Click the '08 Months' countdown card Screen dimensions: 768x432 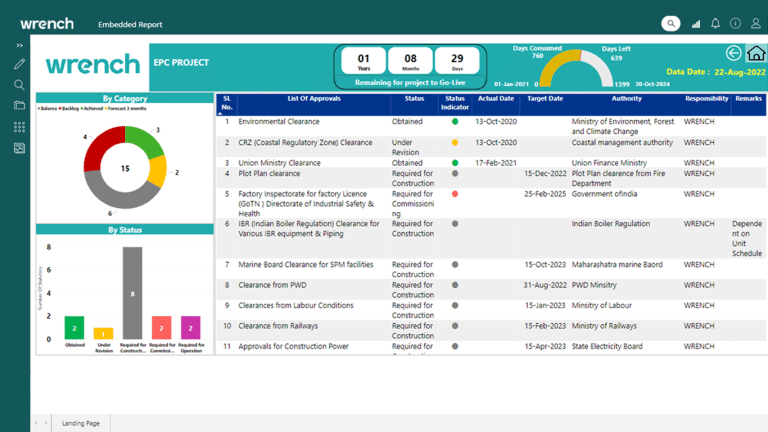410,60
